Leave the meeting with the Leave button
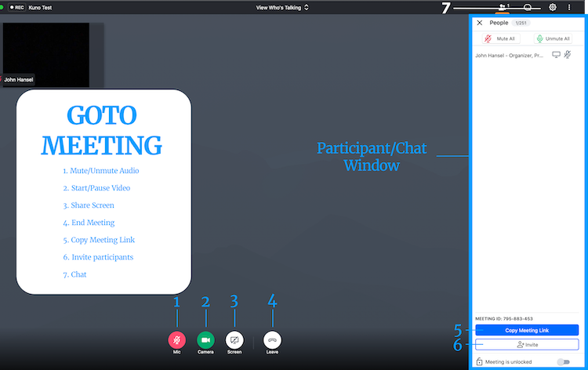This screenshot has height=370, width=588. 272,340
